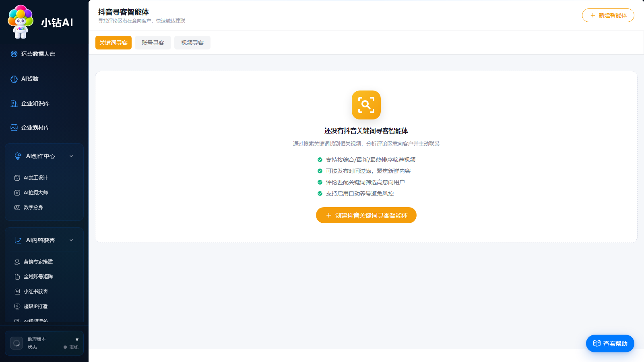Click the 可按发布时间过滤 feature line
The image size is (644, 362).
pyautogui.click(x=368, y=171)
